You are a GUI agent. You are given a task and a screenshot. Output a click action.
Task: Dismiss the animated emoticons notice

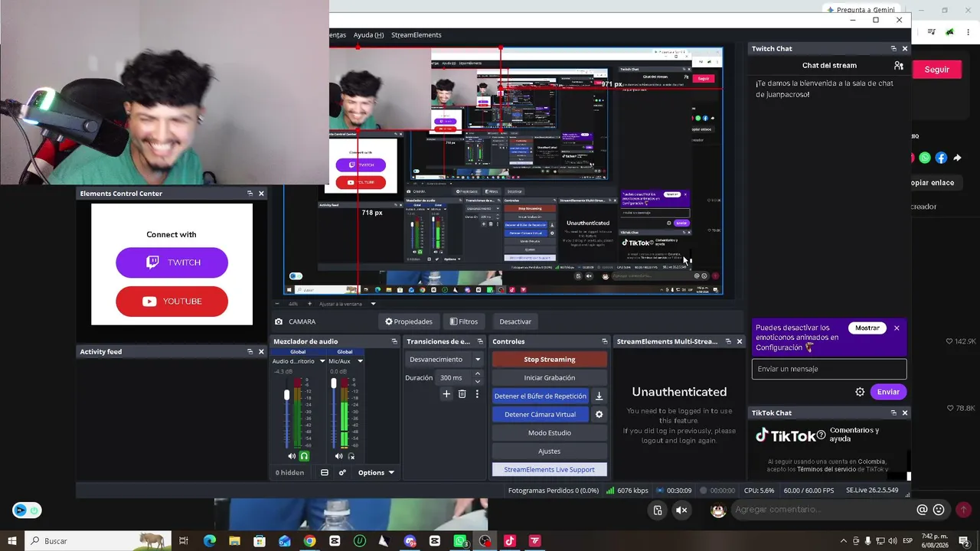(897, 328)
